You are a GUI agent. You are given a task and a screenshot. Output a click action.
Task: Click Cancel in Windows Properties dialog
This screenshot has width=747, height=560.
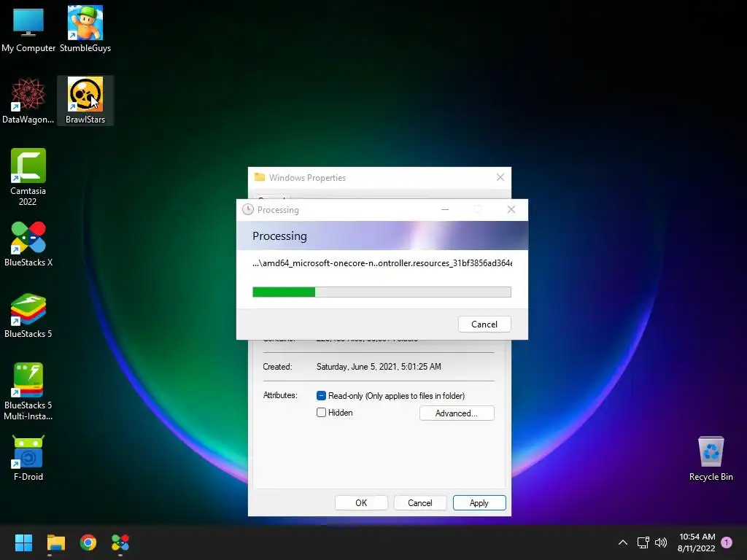(419, 503)
